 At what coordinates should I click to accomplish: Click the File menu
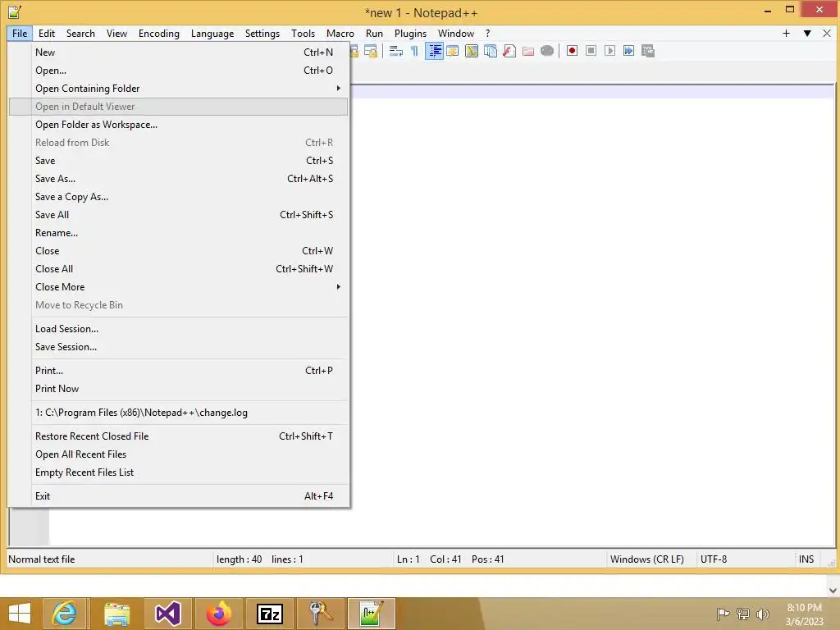[x=20, y=33]
